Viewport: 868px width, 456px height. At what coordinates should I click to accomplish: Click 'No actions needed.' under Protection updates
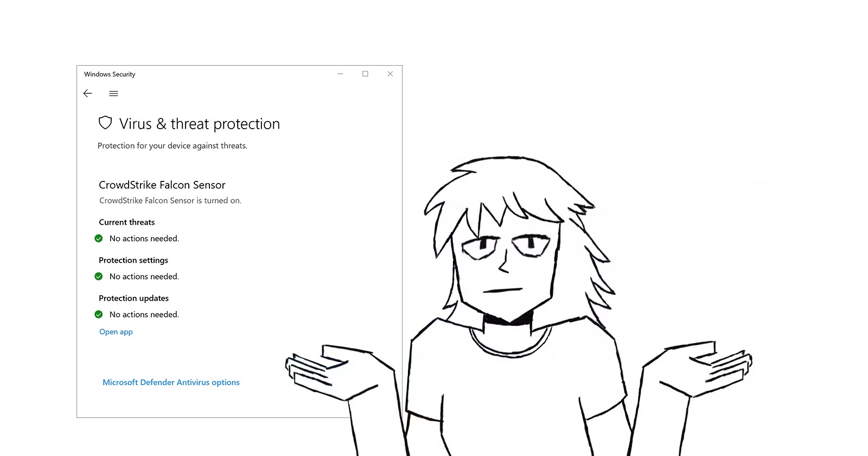tap(144, 314)
